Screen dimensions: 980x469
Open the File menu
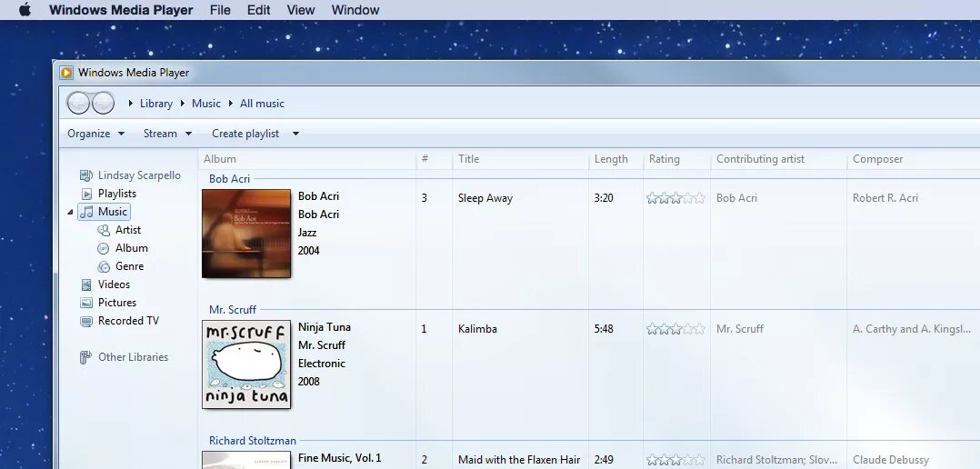[220, 10]
